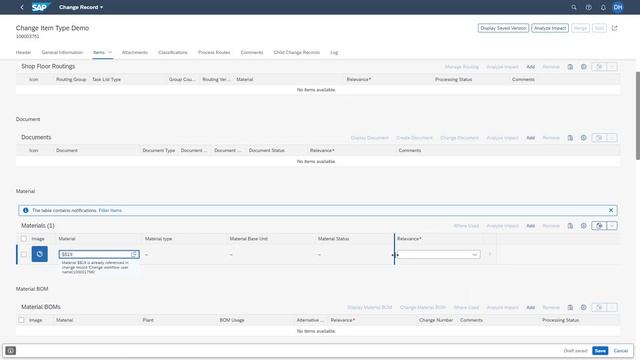The width and height of the screenshot is (640, 360).
Task: Click Display Saved Version button
Action: [x=503, y=28]
